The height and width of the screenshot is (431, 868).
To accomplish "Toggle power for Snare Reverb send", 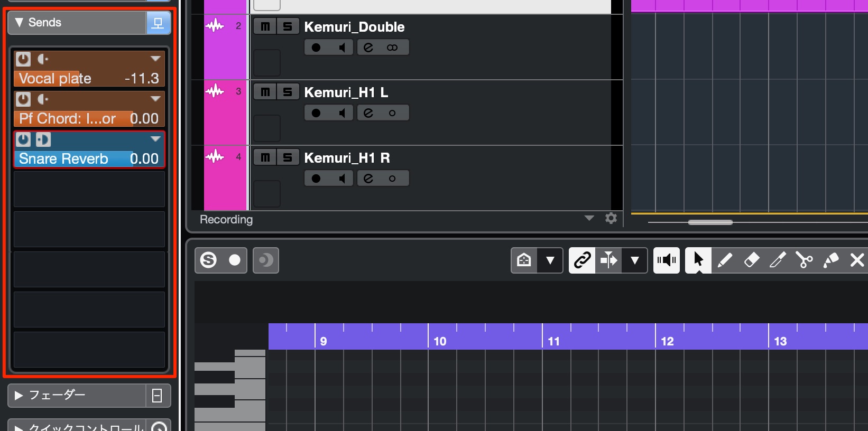I will [23, 139].
